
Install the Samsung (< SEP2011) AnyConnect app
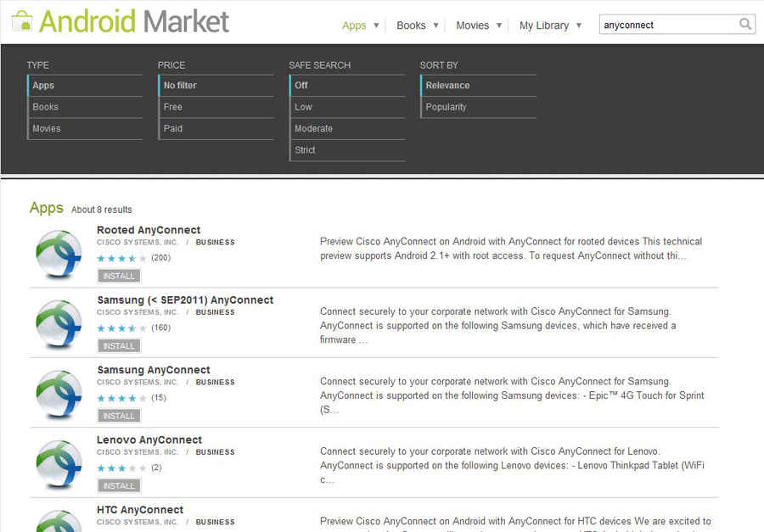pyautogui.click(x=120, y=346)
